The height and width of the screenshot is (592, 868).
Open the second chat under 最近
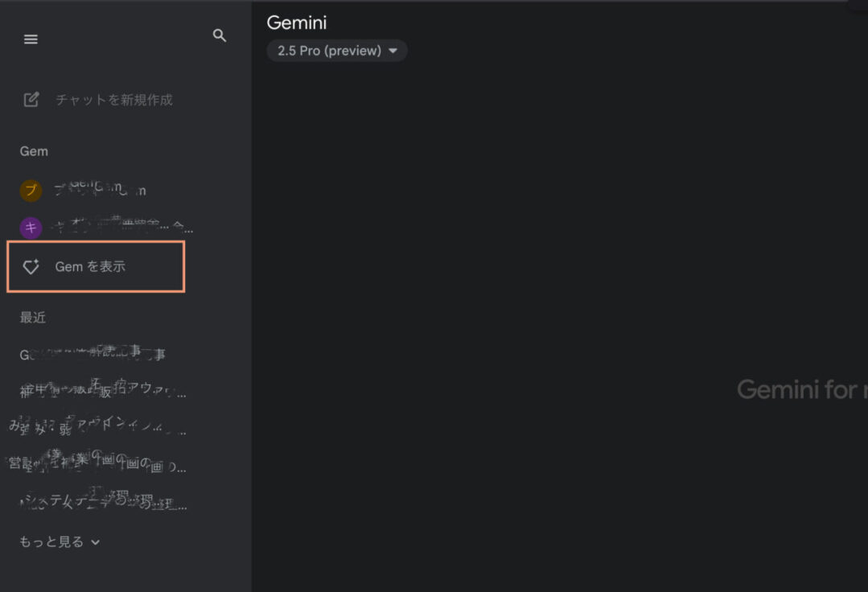click(103, 393)
